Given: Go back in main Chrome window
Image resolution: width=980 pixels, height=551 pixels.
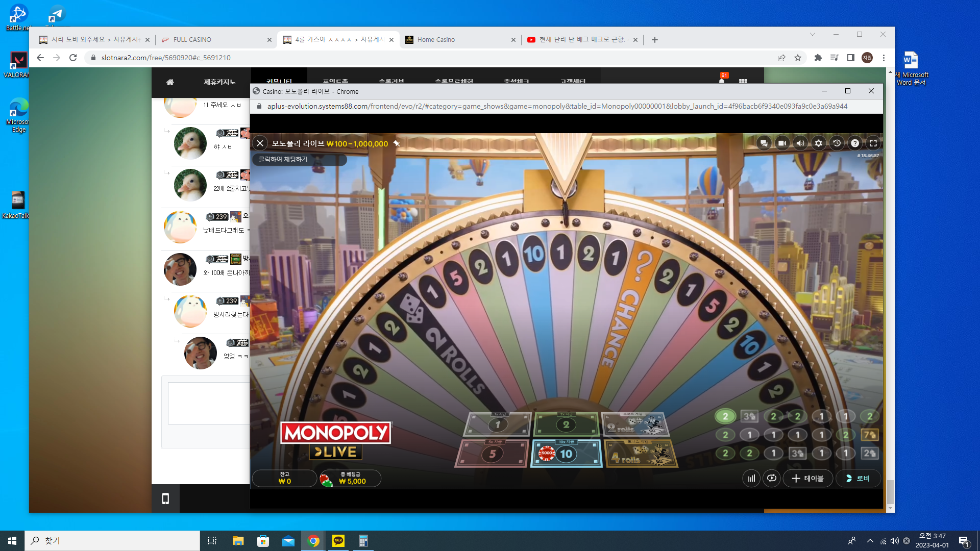Looking at the screenshot, I should click(x=40, y=58).
